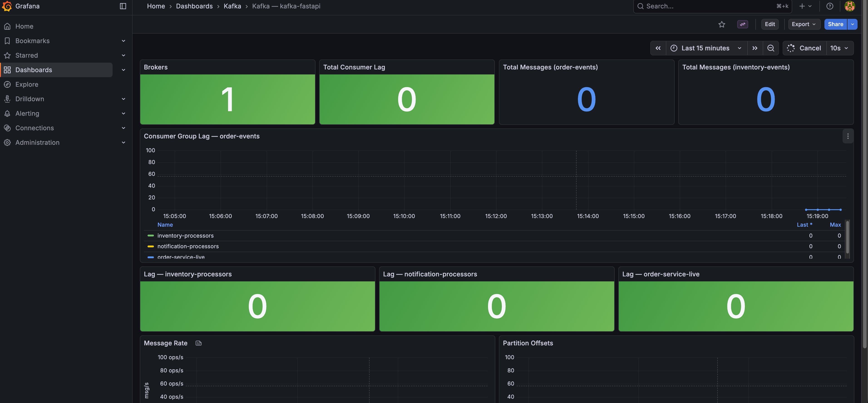Click the Lag — notification-processors panel title
868x403 pixels.
[430, 274]
